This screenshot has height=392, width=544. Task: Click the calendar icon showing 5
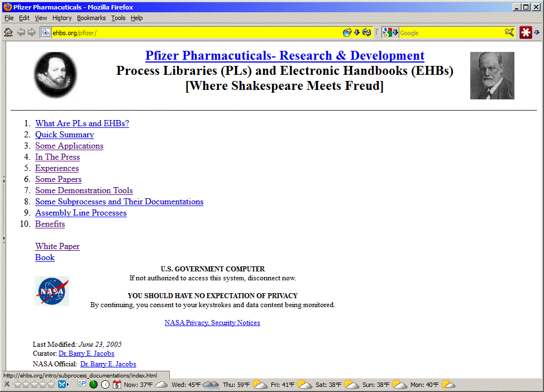(117, 384)
